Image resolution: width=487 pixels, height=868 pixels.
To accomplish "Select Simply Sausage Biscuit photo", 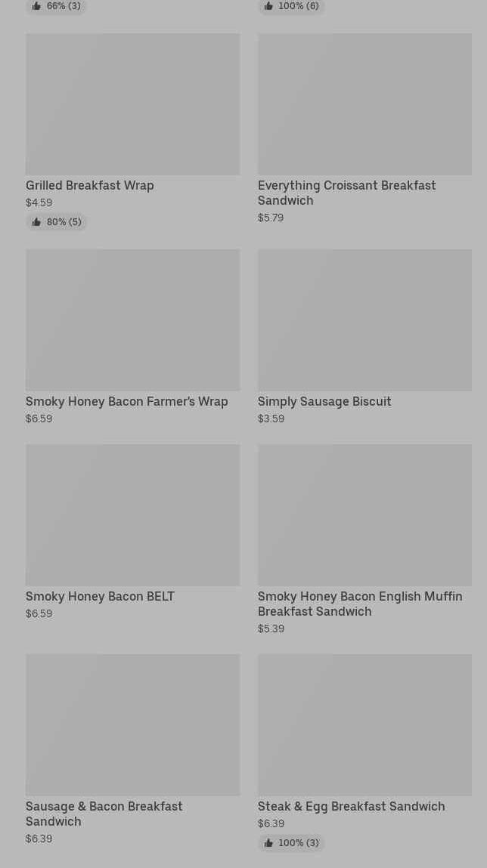I will coord(364,320).
